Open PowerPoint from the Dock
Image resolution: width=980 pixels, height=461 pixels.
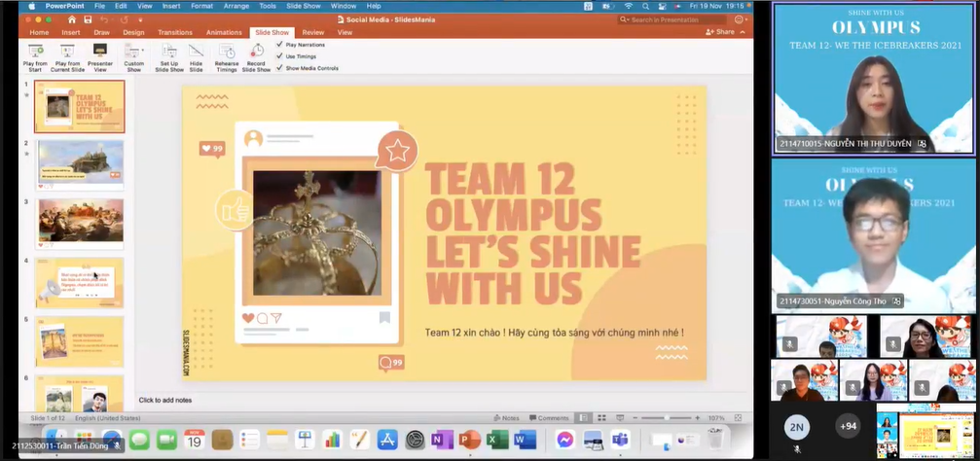[x=469, y=440]
